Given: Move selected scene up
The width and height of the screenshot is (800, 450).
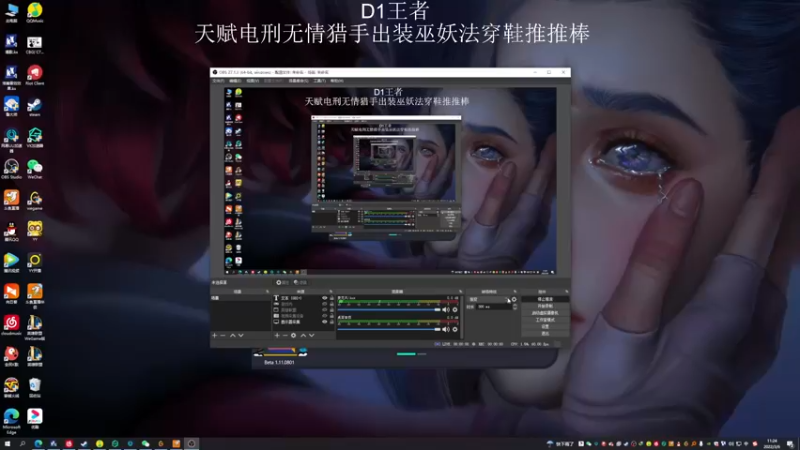Looking at the screenshot, I should (233, 335).
